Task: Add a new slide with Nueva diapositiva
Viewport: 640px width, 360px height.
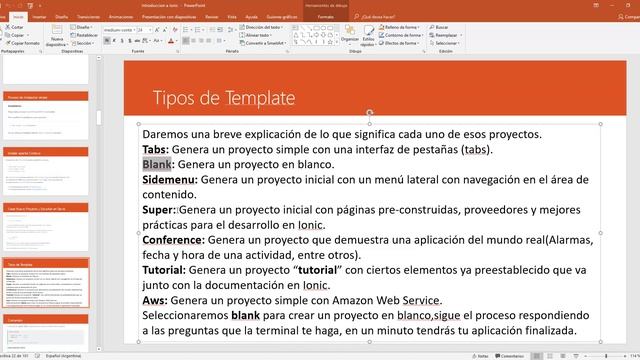Action: coord(57,36)
